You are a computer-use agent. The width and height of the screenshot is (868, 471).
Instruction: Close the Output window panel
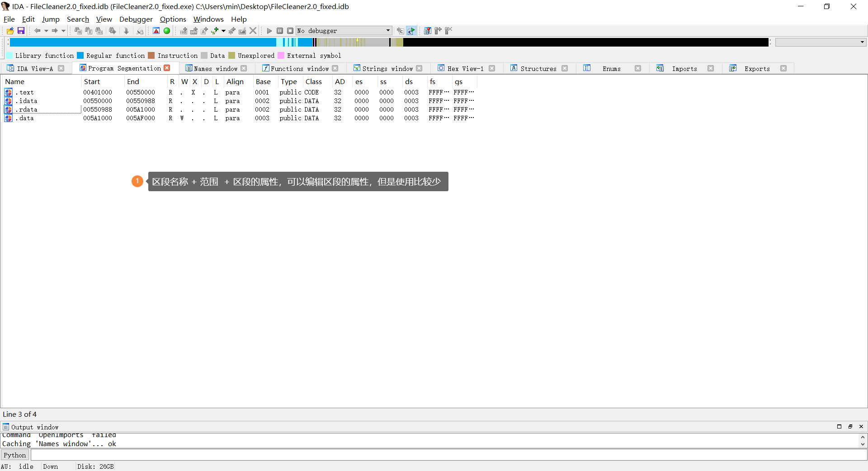pyautogui.click(x=861, y=427)
